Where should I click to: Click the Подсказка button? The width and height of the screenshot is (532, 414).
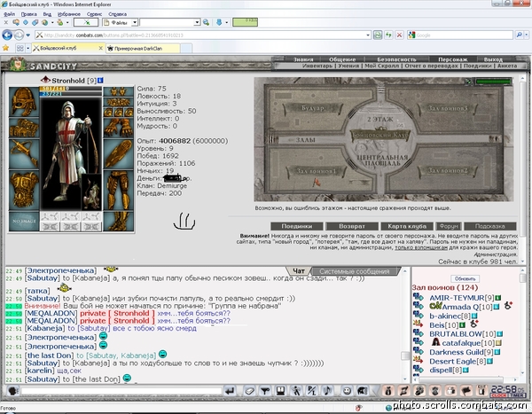490,226
